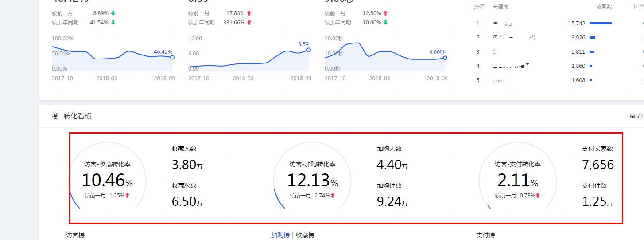Select the 收藏人数 3.80万 value
The image size is (644, 240).
point(187,165)
